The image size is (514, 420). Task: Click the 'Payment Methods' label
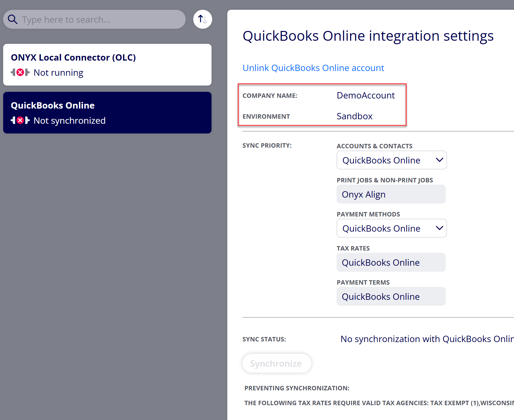click(x=368, y=214)
